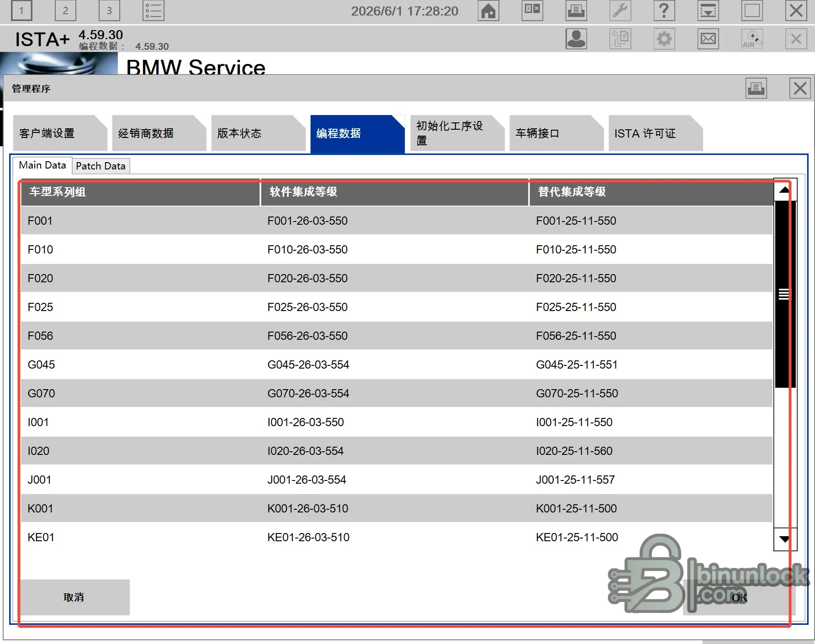Viewport: 815px width, 644px height.
Task: Select the F020 series row
Action: [397, 278]
